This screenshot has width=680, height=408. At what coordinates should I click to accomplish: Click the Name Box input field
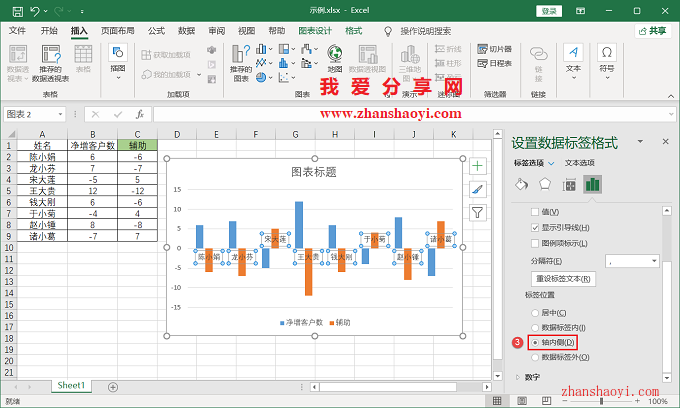tap(30, 114)
